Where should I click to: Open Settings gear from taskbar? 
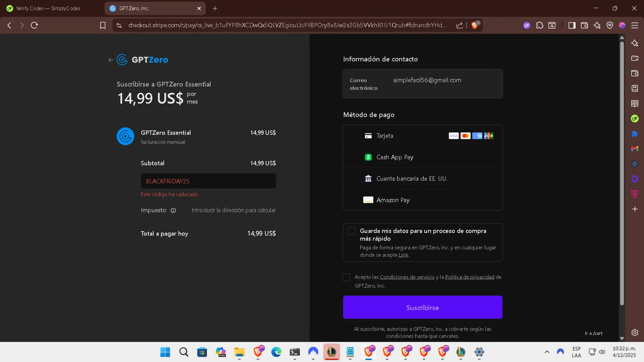479,352
